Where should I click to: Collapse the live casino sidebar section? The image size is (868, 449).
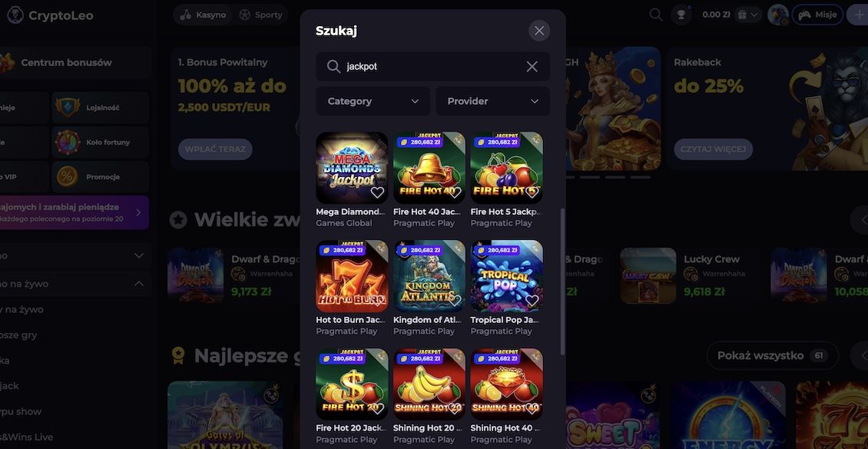coord(139,284)
